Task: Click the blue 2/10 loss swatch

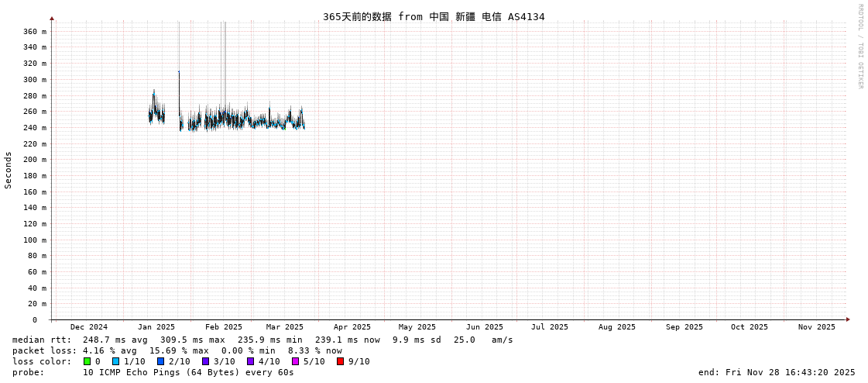Action: click(x=160, y=361)
